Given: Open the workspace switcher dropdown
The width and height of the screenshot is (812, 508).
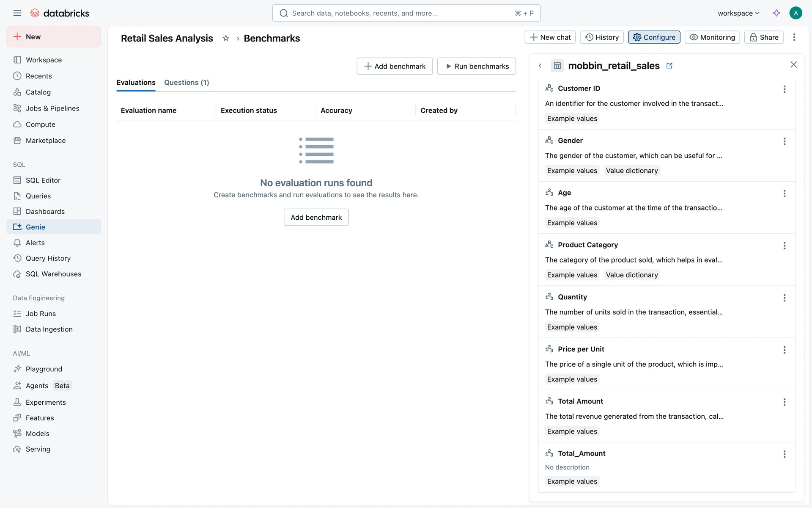Looking at the screenshot, I should point(738,13).
